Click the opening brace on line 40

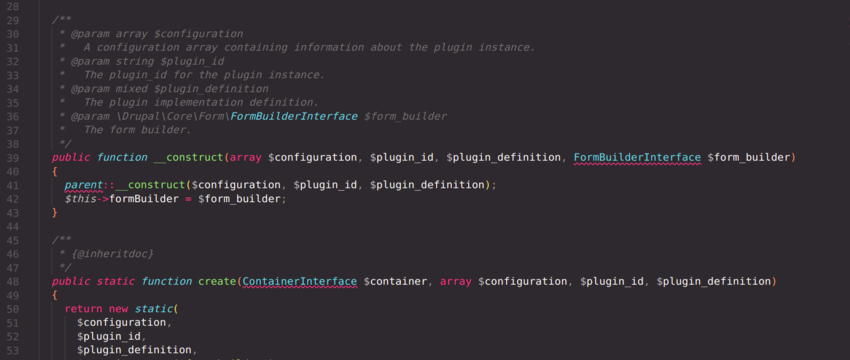tap(54, 172)
